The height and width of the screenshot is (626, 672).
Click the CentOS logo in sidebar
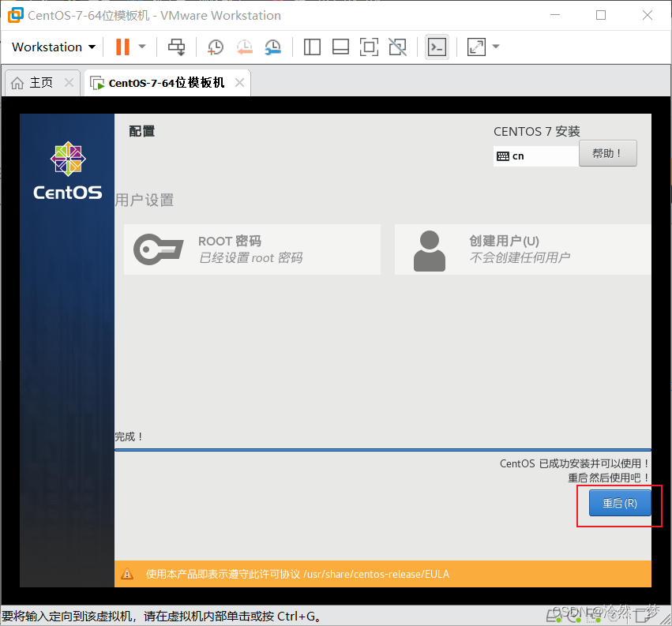pos(68,171)
